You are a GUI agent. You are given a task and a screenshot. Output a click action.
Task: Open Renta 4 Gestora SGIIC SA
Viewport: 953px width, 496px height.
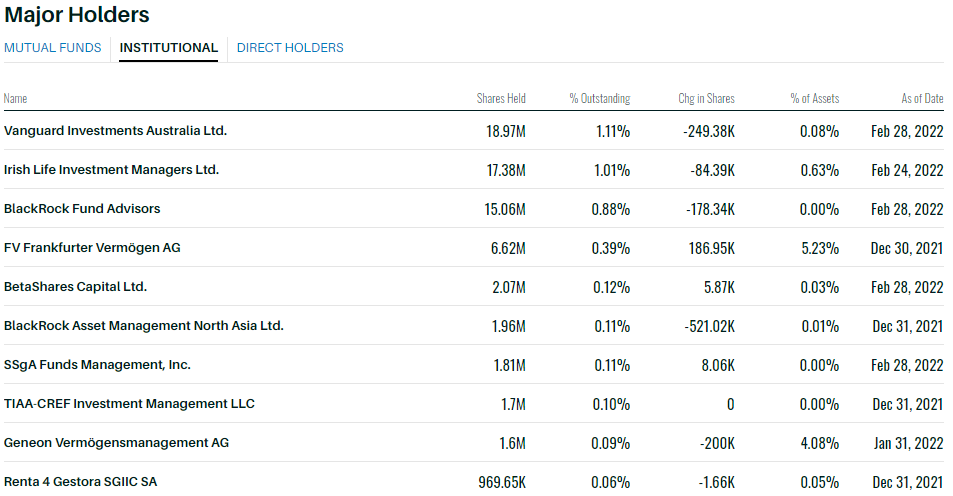[x=80, y=482]
